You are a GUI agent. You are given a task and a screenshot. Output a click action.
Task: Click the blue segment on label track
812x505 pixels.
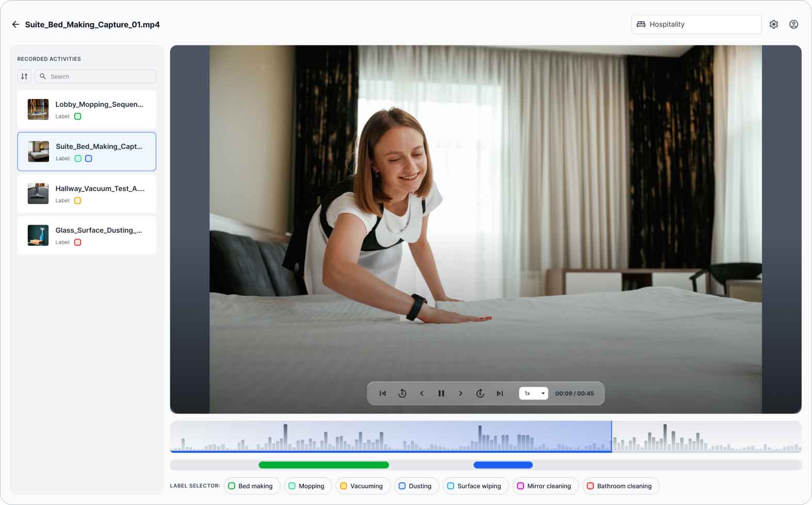[x=503, y=465]
